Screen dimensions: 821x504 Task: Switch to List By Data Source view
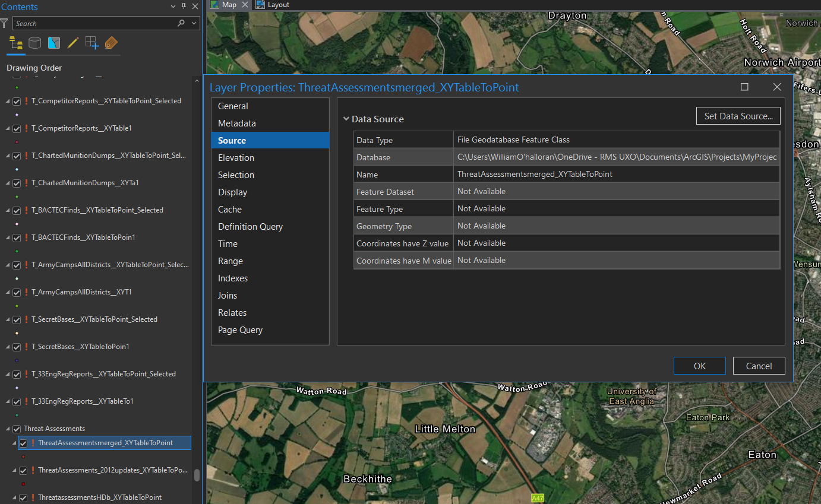click(x=34, y=43)
